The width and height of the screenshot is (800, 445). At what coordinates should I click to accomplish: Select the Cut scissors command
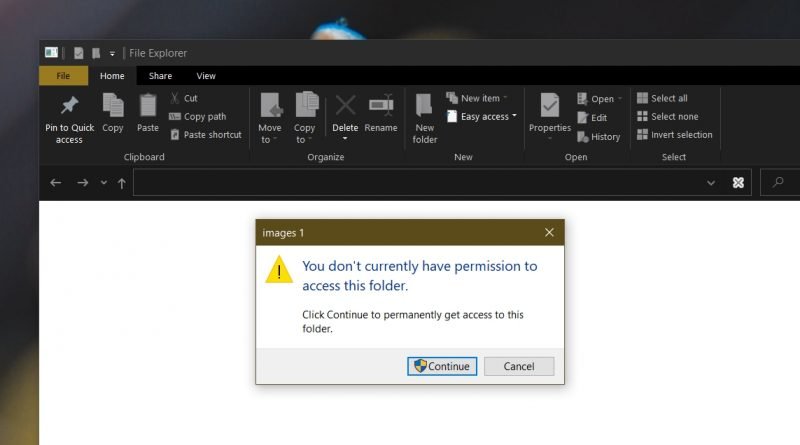tap(184, 98)
